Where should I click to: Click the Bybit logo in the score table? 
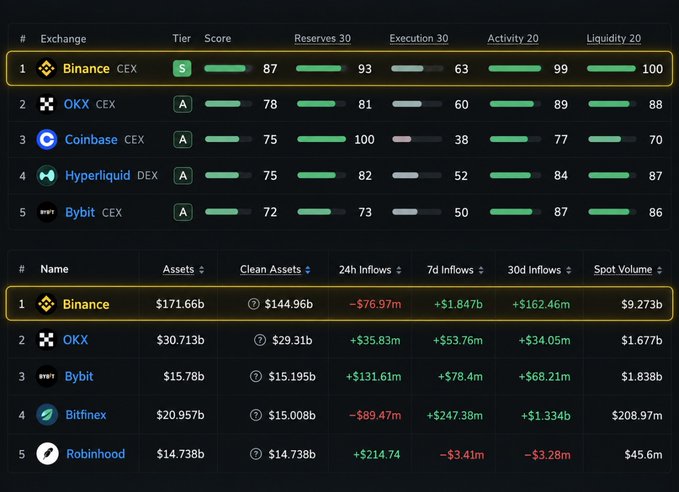47,212
